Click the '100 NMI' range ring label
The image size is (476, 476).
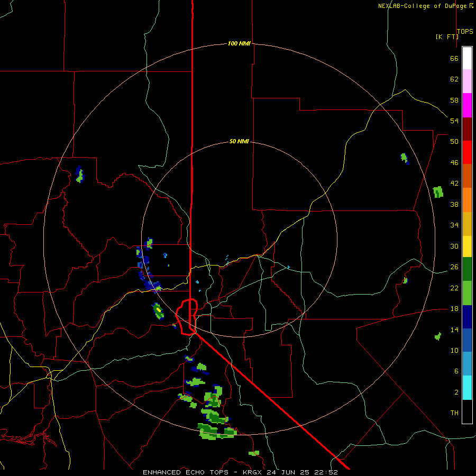tap(239, 43)
